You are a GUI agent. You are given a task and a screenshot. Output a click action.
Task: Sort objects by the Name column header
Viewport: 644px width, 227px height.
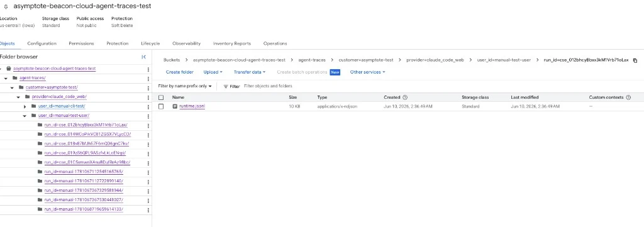pyautogui.click(x=178, y=97)
